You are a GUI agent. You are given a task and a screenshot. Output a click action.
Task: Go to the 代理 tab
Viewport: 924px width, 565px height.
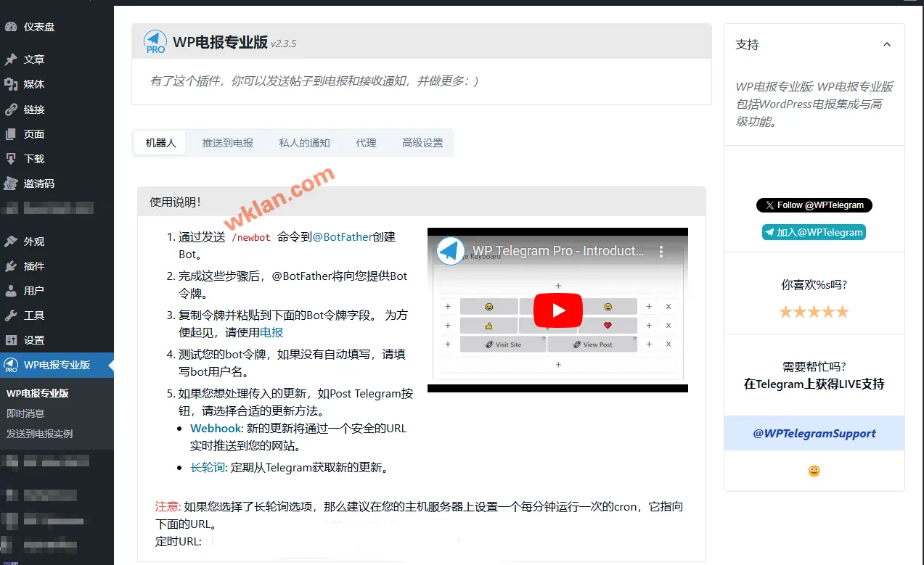pyautogui.click(x=366, y=143)
